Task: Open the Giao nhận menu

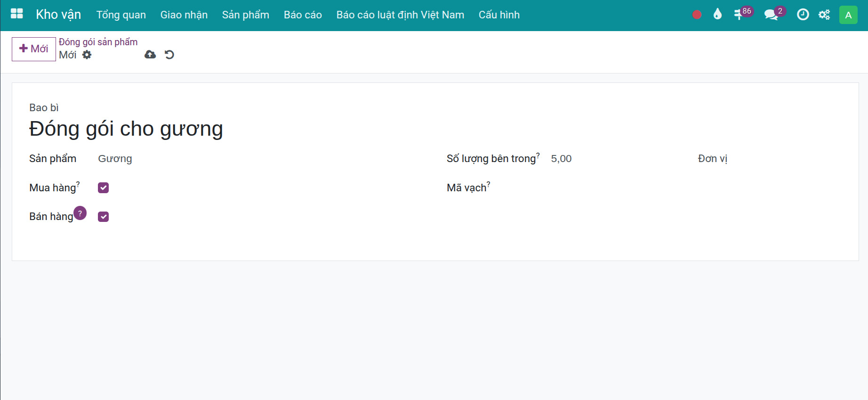Action: click(x=184, y=15)
